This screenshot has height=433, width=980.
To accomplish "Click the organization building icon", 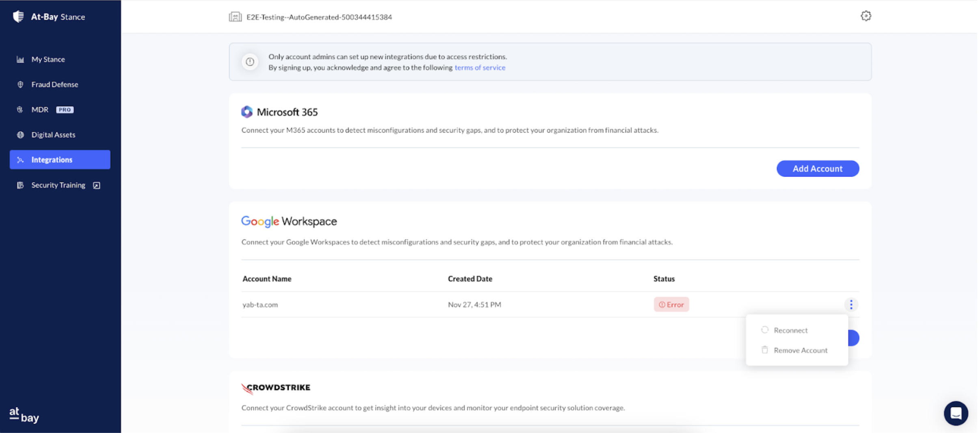I will (235, 17).
